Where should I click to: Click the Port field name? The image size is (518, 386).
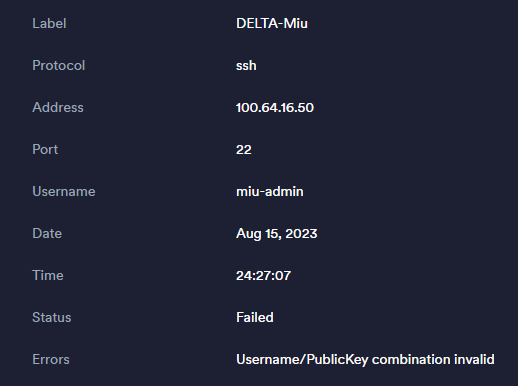[x=45, y=150]
